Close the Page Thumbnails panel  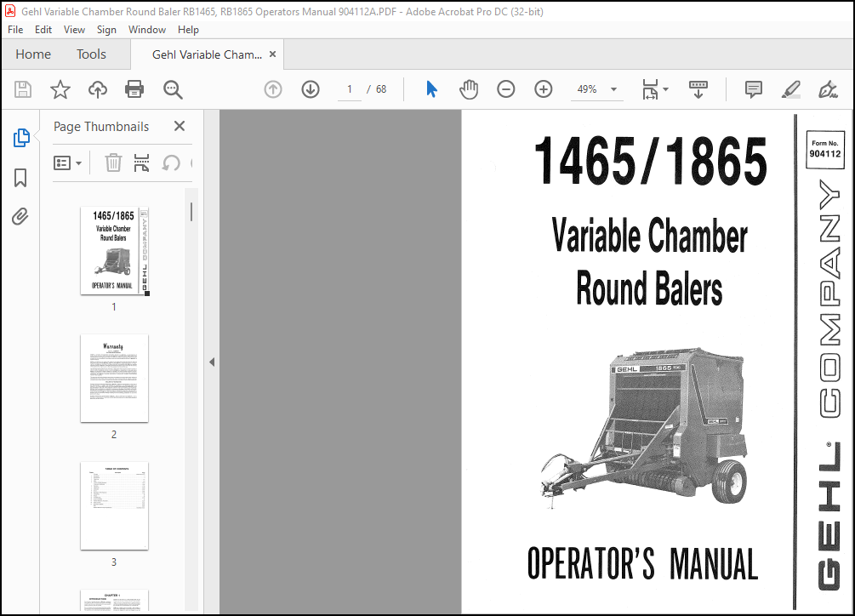click(x=180, y=126)
